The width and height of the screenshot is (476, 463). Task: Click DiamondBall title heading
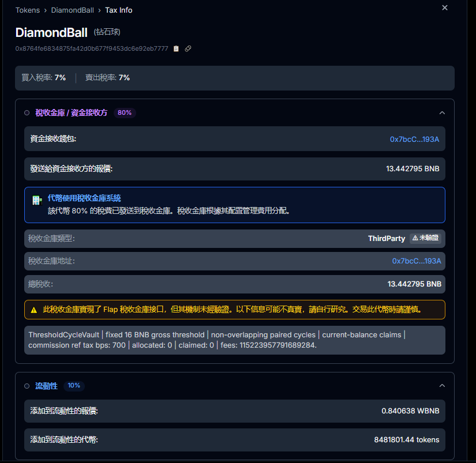tap(51, 32)
